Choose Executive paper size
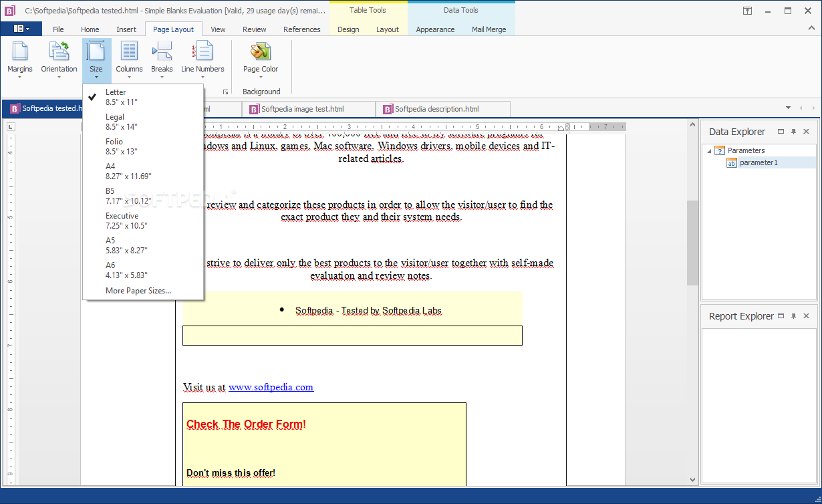 coord(143,221)
